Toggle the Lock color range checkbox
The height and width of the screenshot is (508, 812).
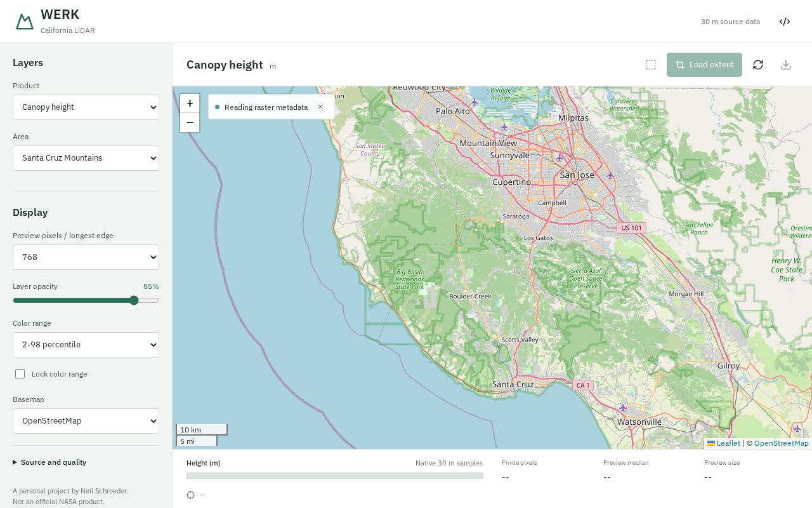point(20,374)
